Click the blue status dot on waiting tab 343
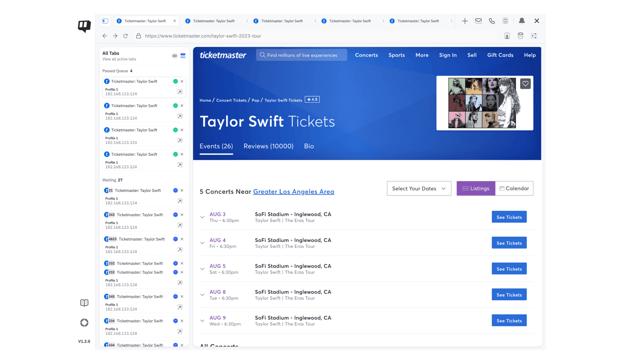Viewport: 619px width, 364px height. click(x=176, y=215)
